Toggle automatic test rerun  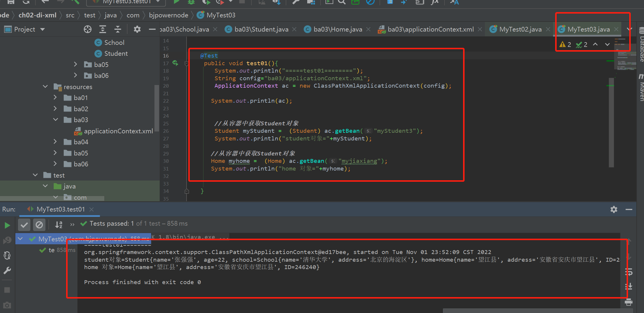coord(7,255)
